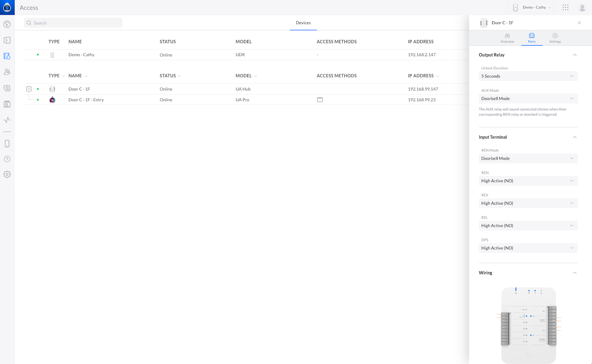Switch to the Overview tab

tap(507, 38)
